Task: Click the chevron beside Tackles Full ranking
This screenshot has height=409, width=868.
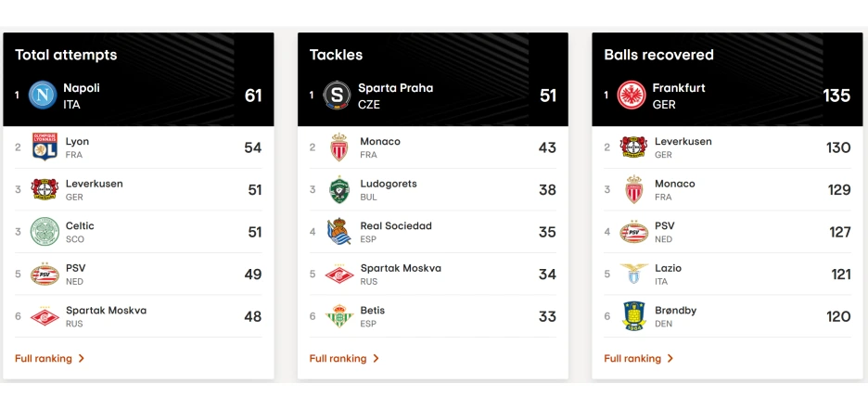Action: pyautogui.click(x=376, y=359)
